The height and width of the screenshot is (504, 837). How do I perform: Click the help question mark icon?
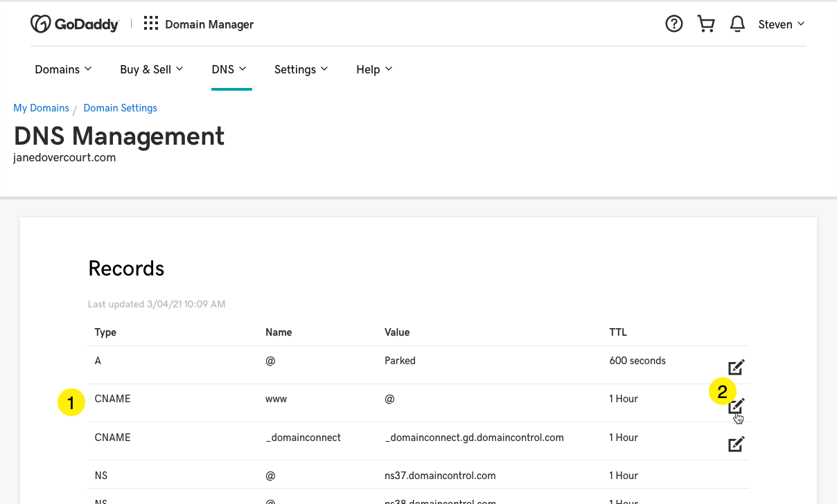click(x=673, y=24)
